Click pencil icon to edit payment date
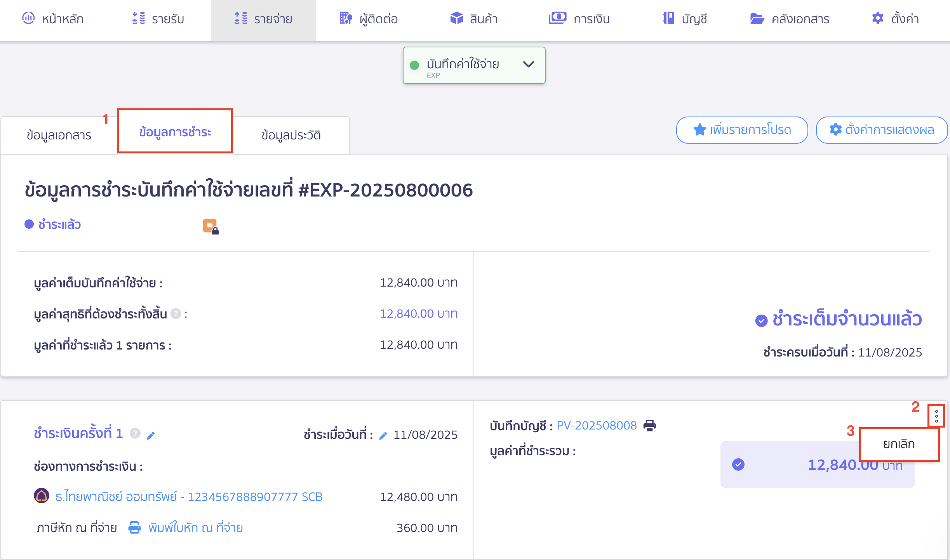This screenshot has width=950, height=560. (383, 436)
